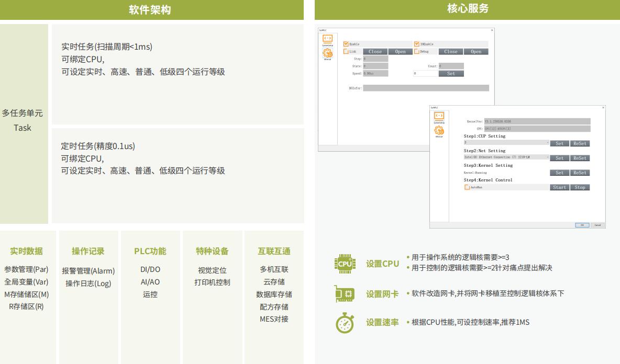Screen dimensions: 620x364
Task: Enable the AutoRun checkbox
Action: tap(467, 187)
